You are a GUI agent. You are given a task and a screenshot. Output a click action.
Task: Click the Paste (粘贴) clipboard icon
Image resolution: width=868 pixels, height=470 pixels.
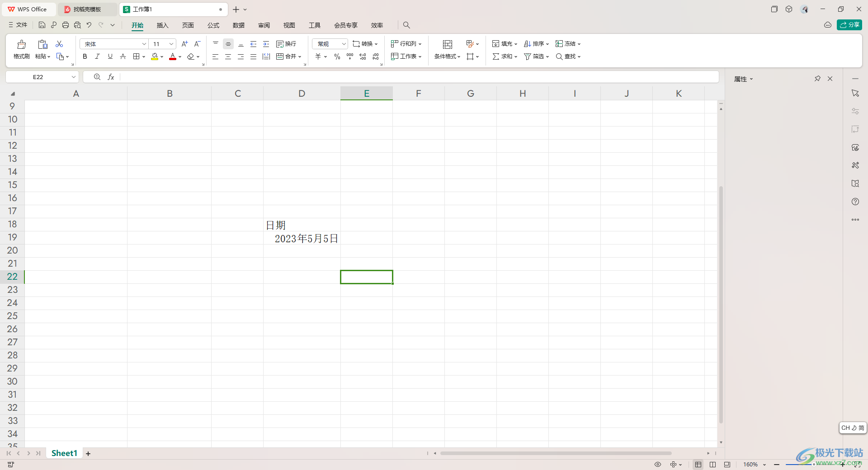[x=42, y=44]
